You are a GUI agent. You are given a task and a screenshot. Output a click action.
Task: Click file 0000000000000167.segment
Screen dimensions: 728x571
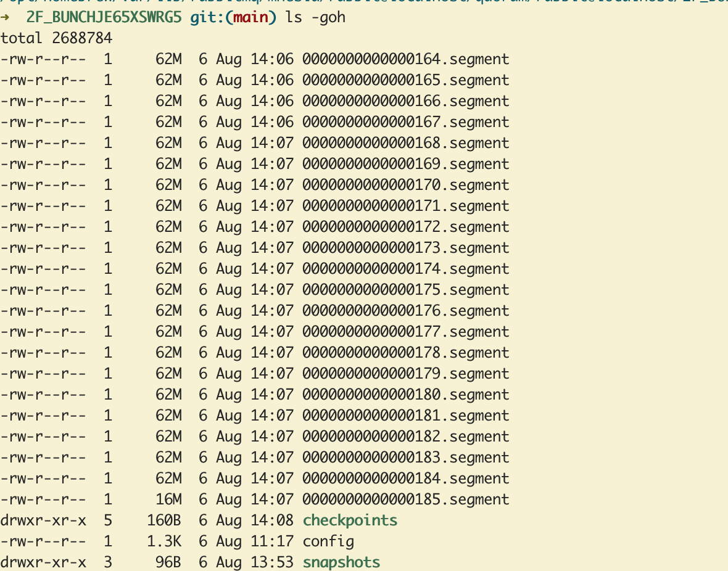[x=405, y=122]
